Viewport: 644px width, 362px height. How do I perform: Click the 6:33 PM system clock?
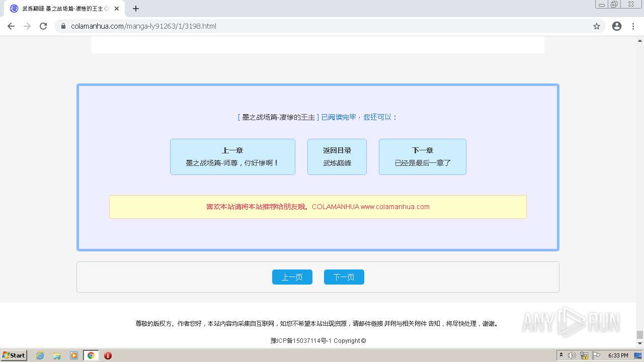618,355
